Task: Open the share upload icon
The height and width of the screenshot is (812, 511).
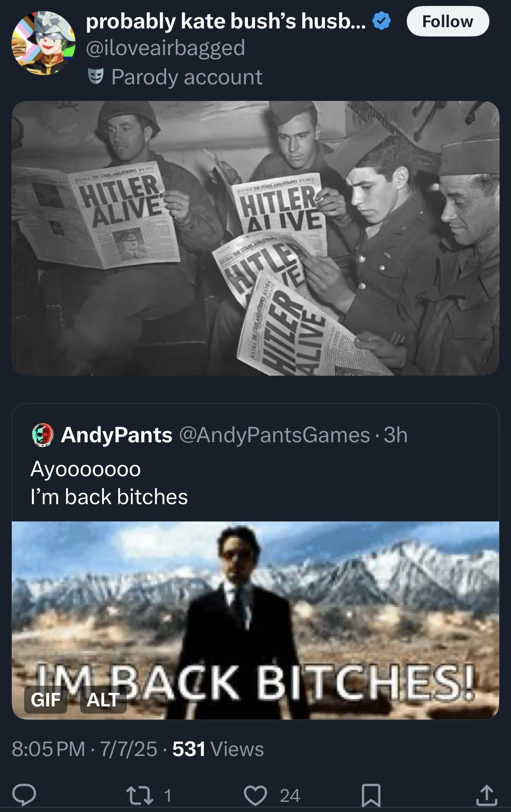Action: 486,795
